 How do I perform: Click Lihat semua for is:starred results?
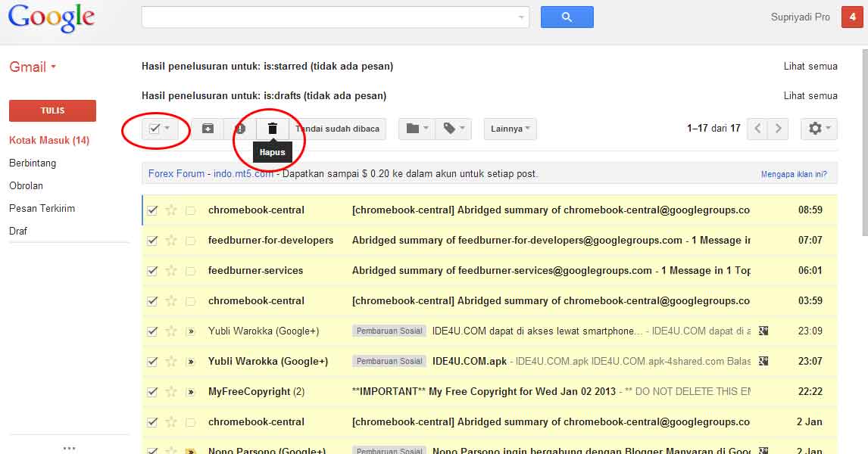(x=810, y=67)
